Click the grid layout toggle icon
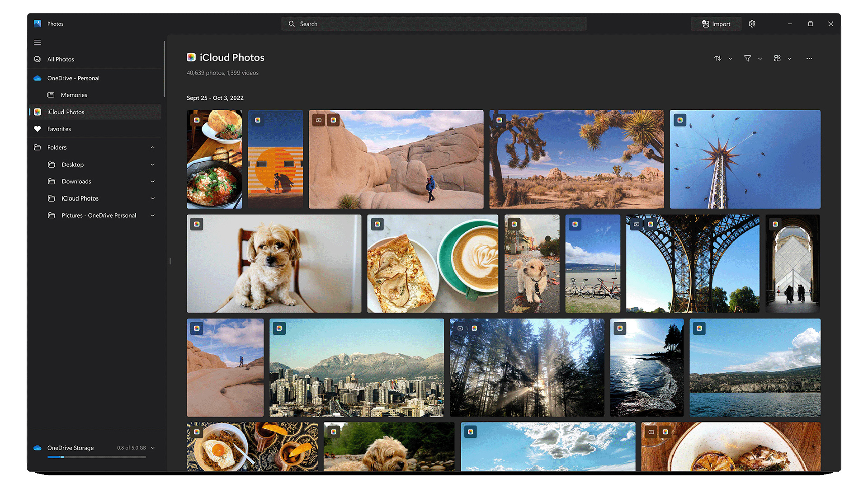This screenshot has width=868, height=488. (x=777, y=58)
